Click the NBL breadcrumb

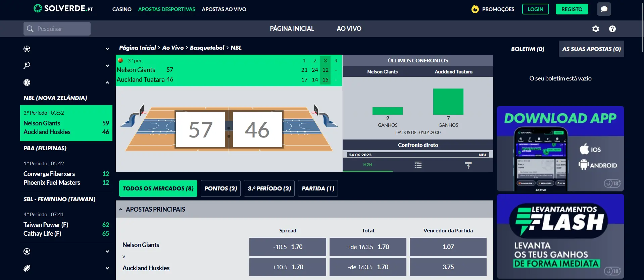tap(236, 48)
